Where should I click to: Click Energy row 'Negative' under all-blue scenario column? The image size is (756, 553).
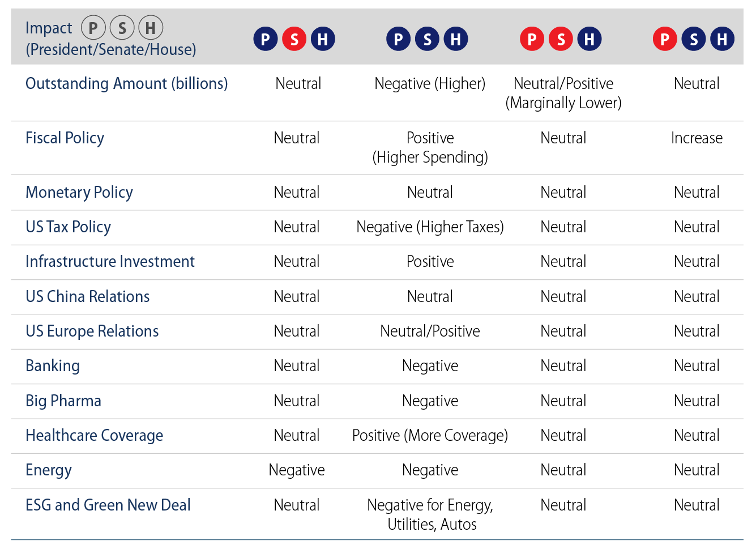430,470
